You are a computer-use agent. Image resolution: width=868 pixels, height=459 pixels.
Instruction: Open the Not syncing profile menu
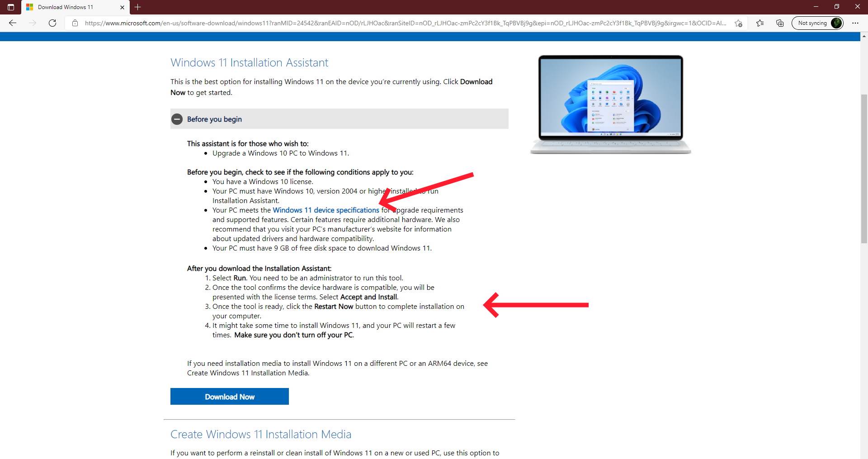click(817, 23)
